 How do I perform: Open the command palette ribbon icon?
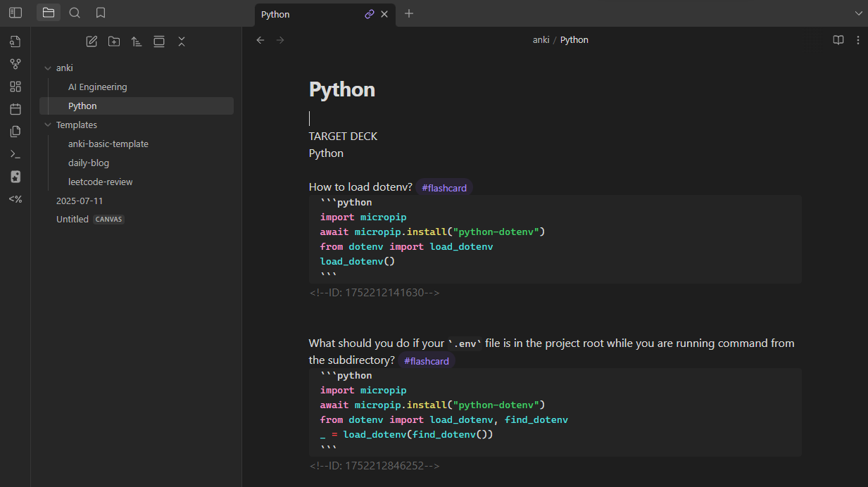coord(15,154)
